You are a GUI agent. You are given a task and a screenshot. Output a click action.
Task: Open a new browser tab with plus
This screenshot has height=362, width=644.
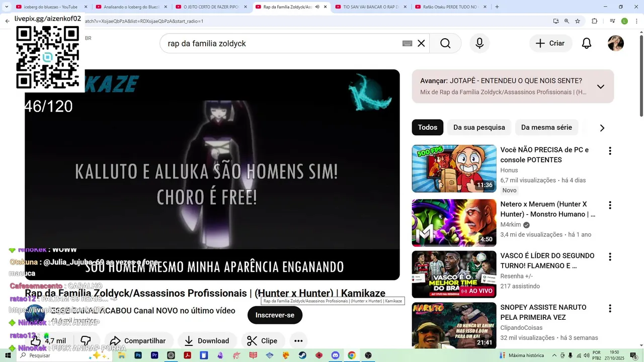coord(497,7)
